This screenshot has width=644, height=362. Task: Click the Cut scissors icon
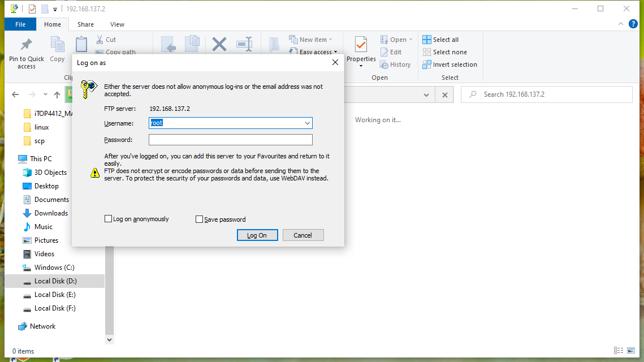(x=100, y=40)
